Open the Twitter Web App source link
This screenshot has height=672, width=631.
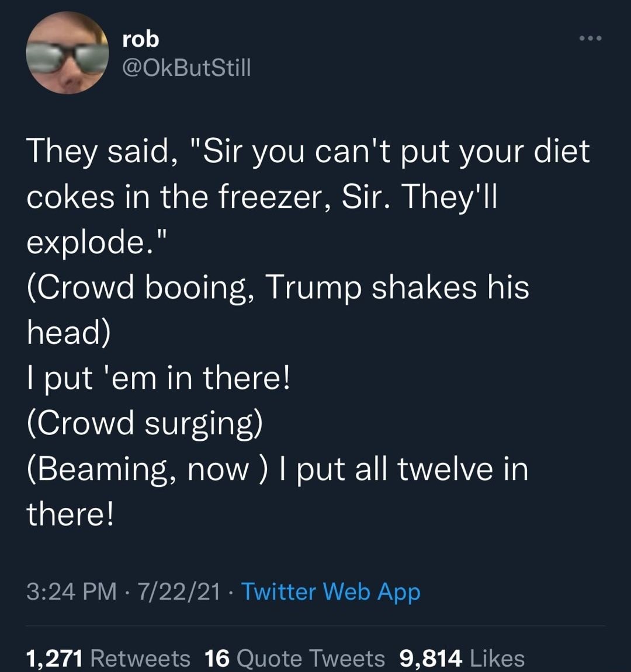pyautogui.click(x=331, y=591)
